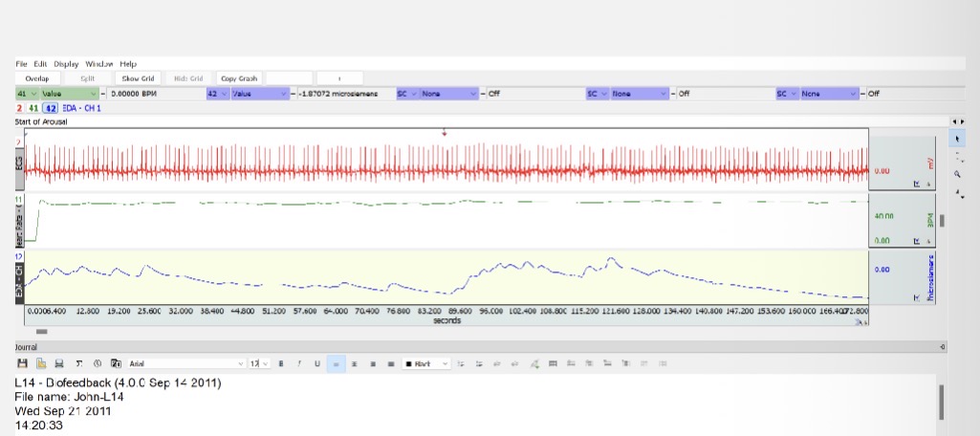Viewport: 980px width, 436px height.
Task: Save the journal with the floppy disk icon
Action: point(22,364)
